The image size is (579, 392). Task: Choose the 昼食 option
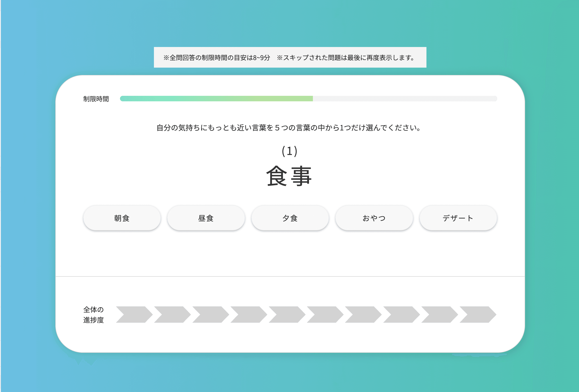coord(206,218)
